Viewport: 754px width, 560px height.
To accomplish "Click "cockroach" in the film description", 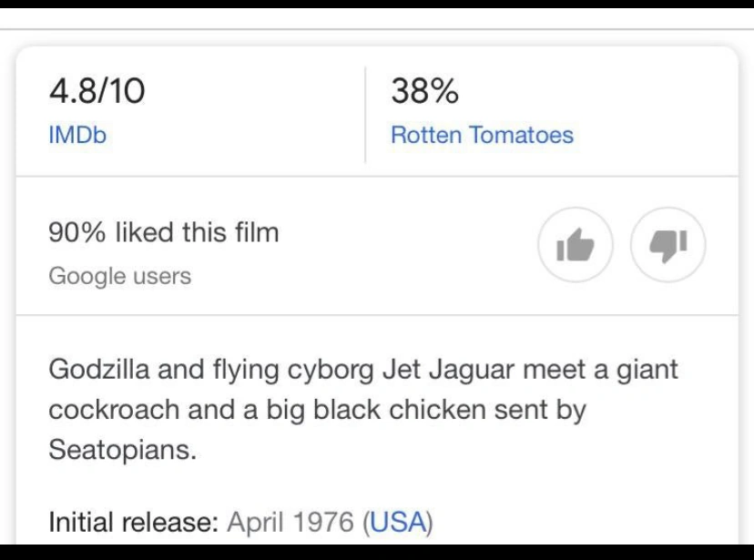I will 114,410.
